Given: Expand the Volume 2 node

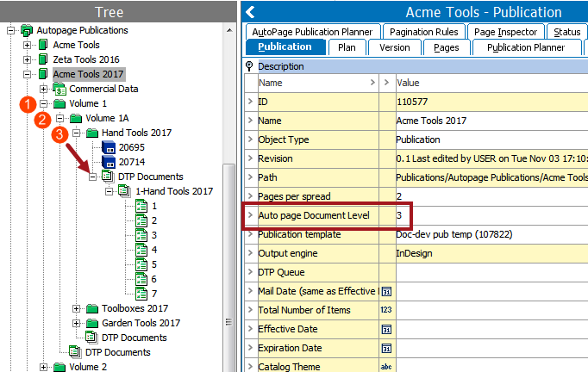Looking at the screenshot, I should point(43,367).
